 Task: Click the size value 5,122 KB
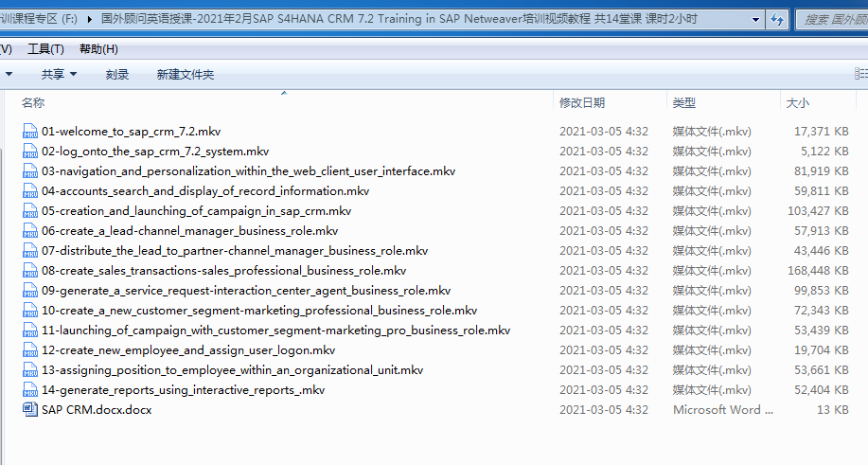click(824, 152)
